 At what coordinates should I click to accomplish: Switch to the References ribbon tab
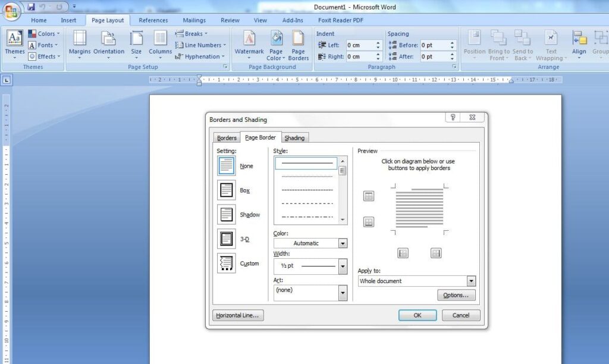tap(153, 20)
